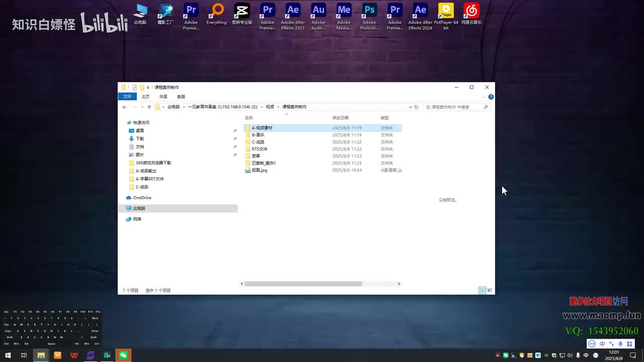Select 网络 in the navigation pane
Viewport: 644px width, 362px height.
tap(137, 219)
